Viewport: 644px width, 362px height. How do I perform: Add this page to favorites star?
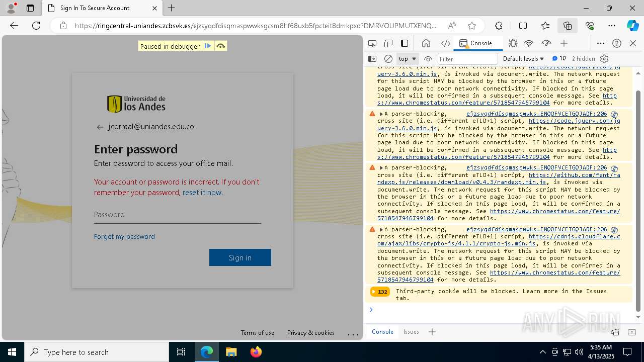[471, 26]
